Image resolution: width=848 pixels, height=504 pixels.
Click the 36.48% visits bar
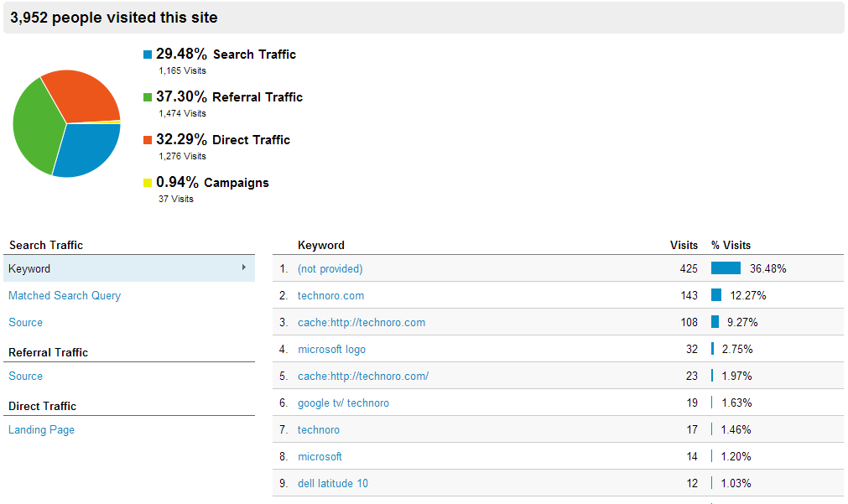726,268
